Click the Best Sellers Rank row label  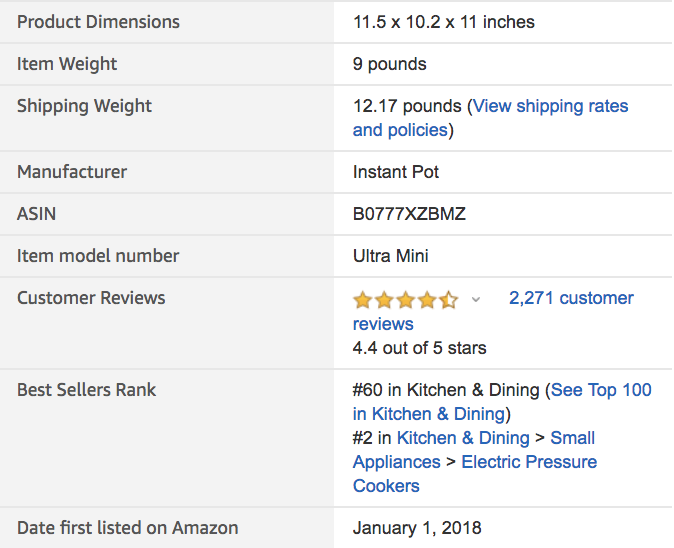click(x=87, y=390)
